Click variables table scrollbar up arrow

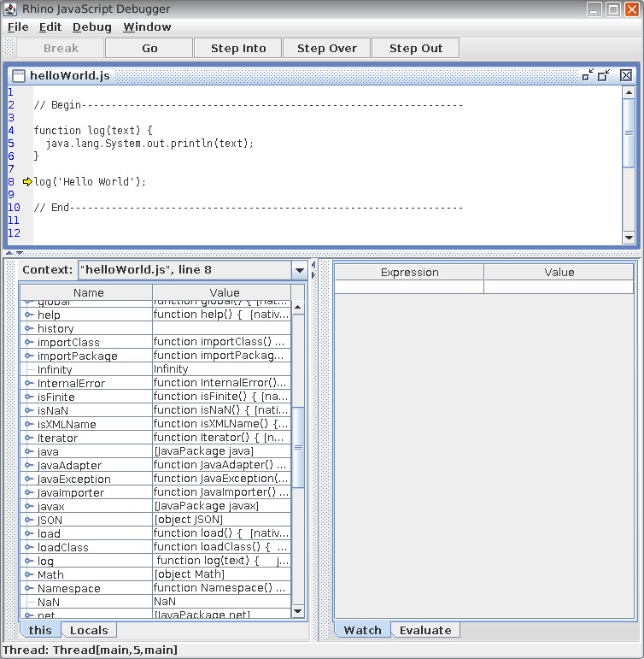(298, 307)
